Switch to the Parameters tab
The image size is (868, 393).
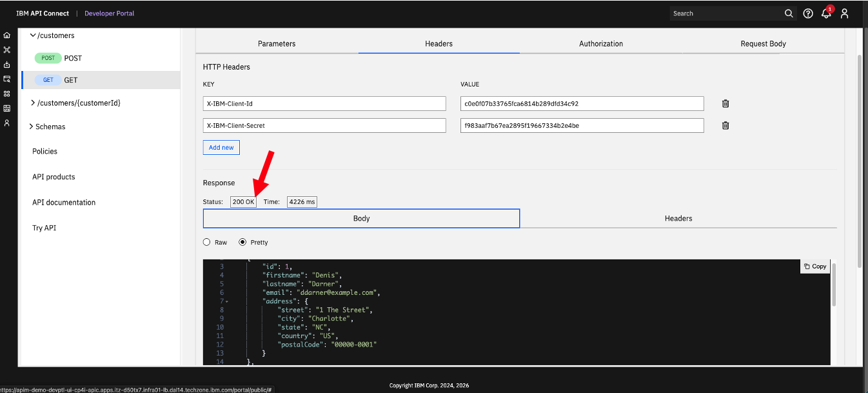click(277, 43)
